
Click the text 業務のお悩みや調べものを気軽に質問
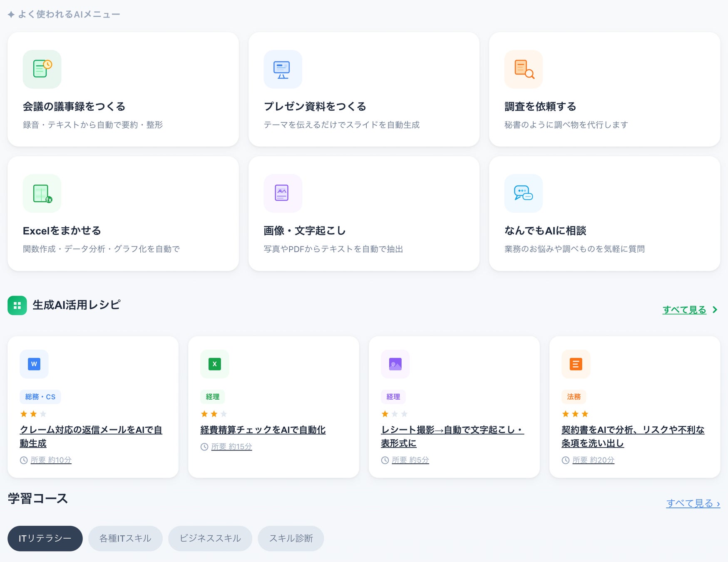tap(574, 249)
